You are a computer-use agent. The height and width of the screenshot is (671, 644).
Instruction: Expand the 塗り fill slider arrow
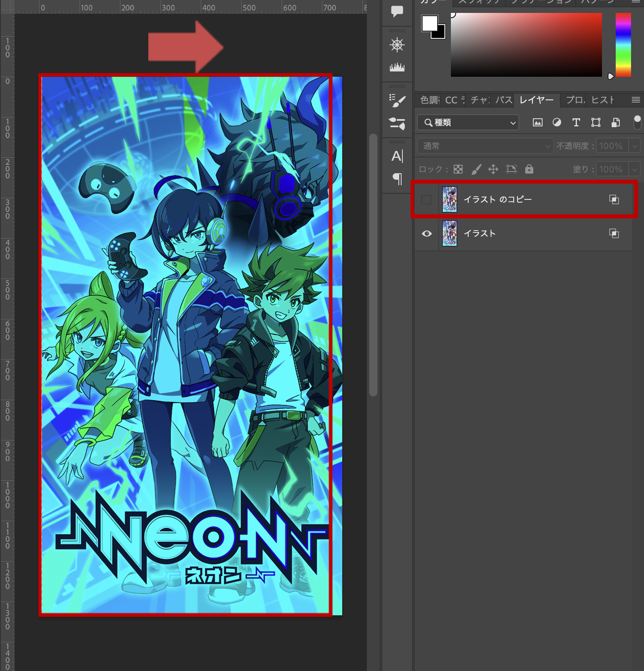pyautogui.click(x=635, y=170)
